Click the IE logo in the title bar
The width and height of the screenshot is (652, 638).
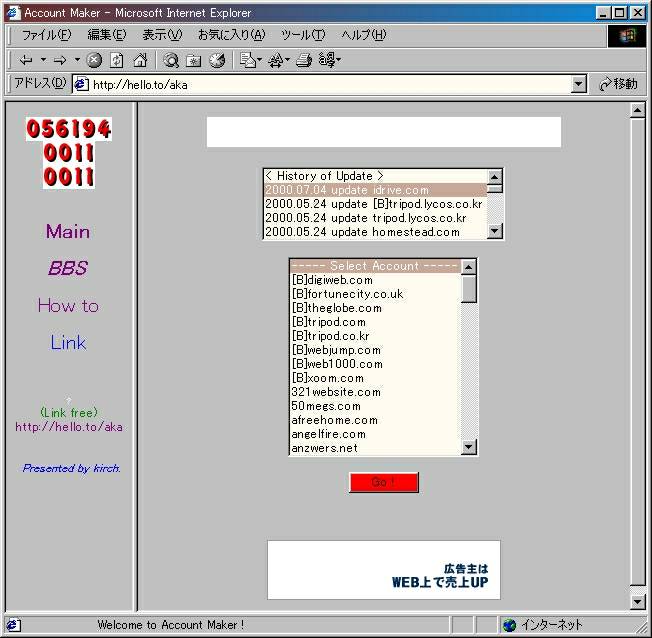point(12,12)
